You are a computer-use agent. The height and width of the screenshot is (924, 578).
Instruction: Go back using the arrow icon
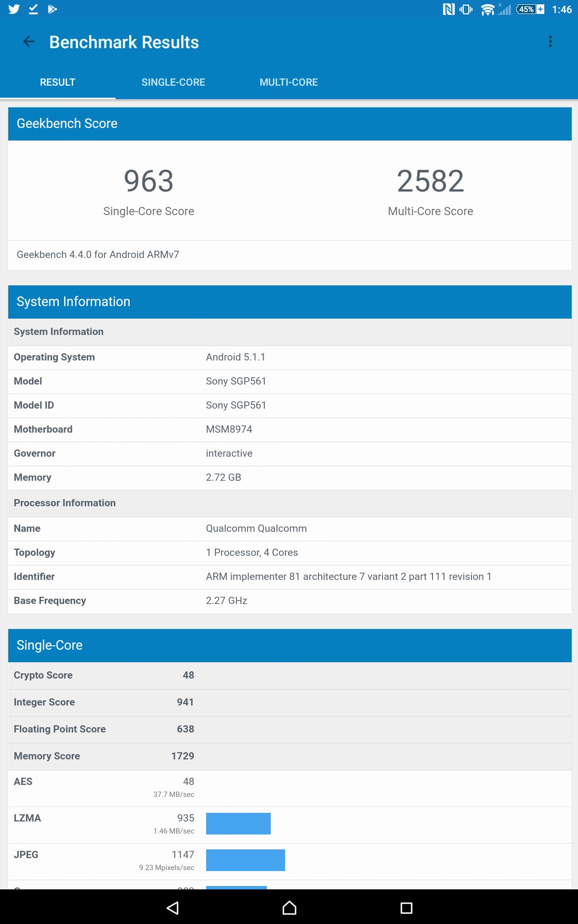tap(29, 42)
